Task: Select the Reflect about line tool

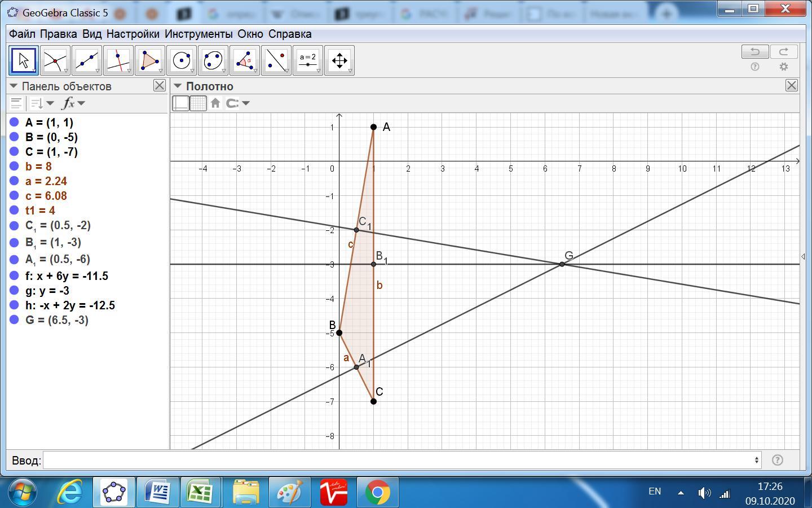Action: (276, 60)
